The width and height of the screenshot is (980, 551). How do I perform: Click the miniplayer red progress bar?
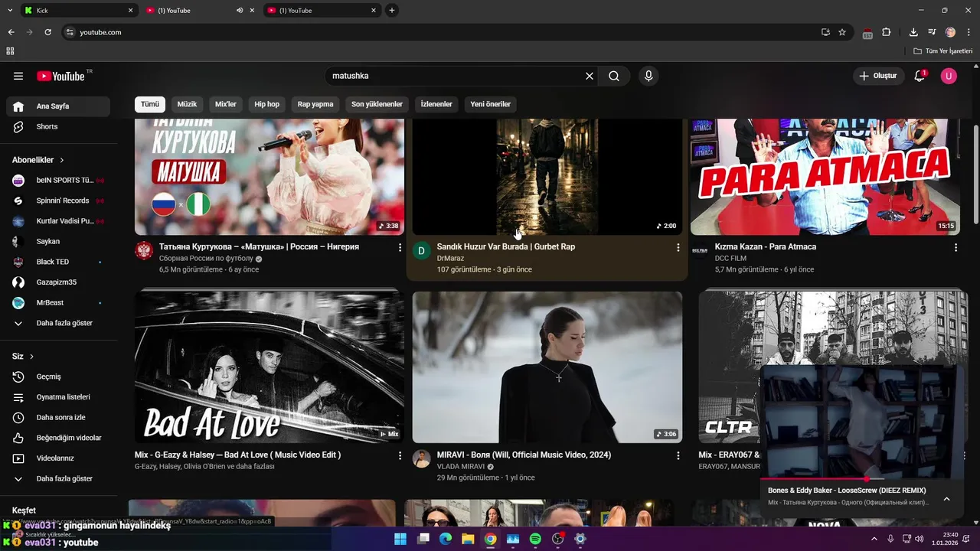click(x=863, y=479)
